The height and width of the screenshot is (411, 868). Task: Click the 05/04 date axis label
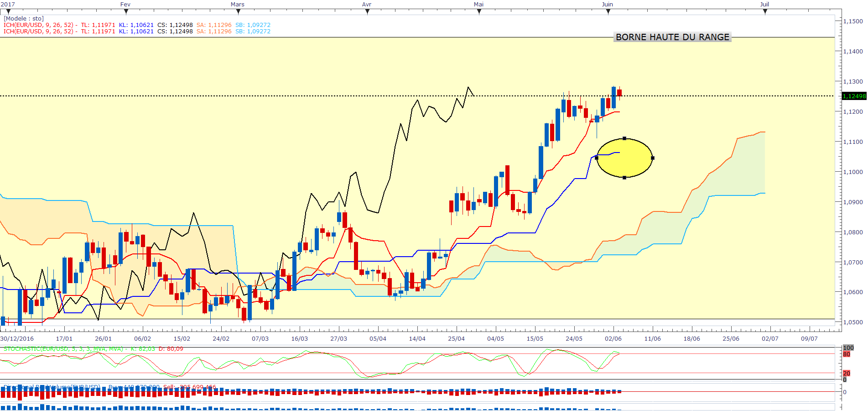(x=378, y=339)
